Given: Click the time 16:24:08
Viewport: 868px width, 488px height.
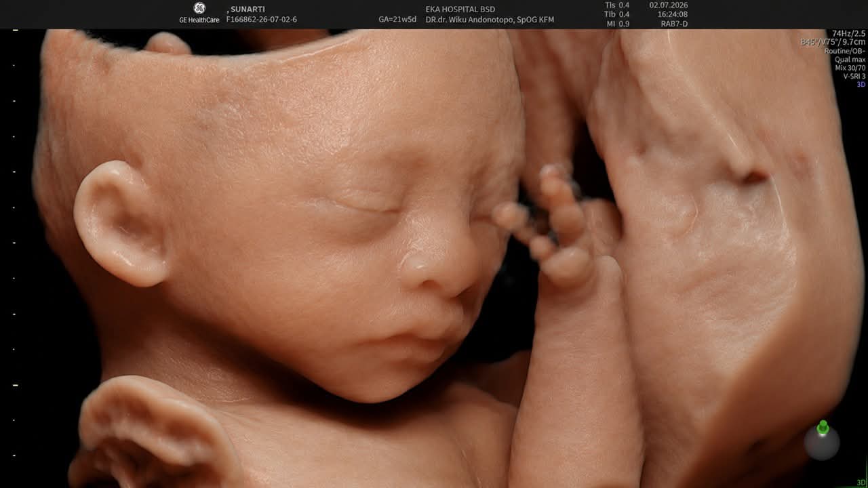Looking at the screenshot, I should coord(673,14).
